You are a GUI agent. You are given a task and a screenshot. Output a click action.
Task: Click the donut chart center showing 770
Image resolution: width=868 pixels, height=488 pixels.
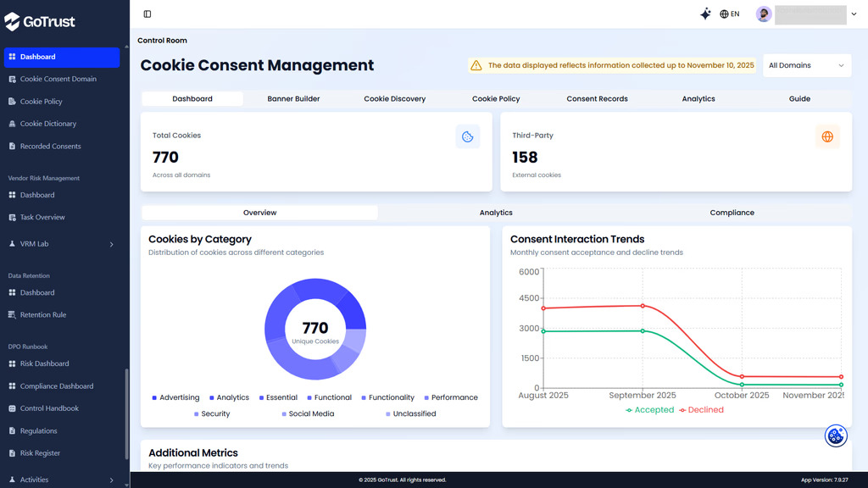click(315, 328)
